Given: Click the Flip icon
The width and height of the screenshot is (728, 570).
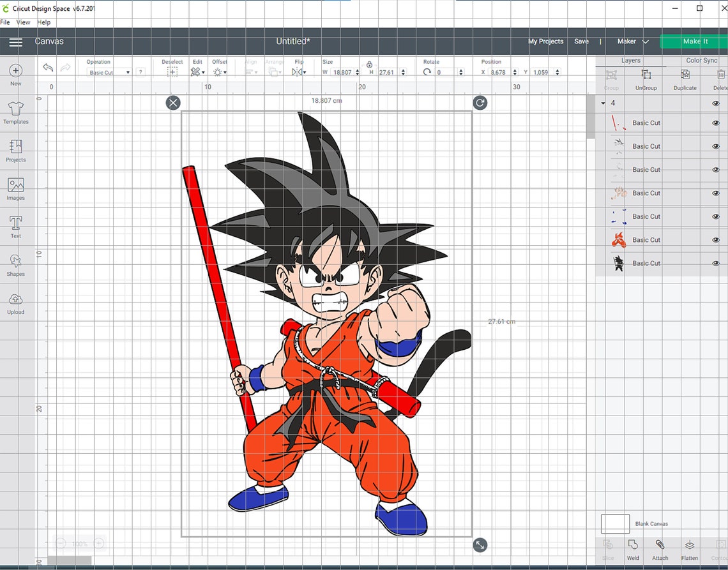Looking at the screenshot, I should 296,72.
